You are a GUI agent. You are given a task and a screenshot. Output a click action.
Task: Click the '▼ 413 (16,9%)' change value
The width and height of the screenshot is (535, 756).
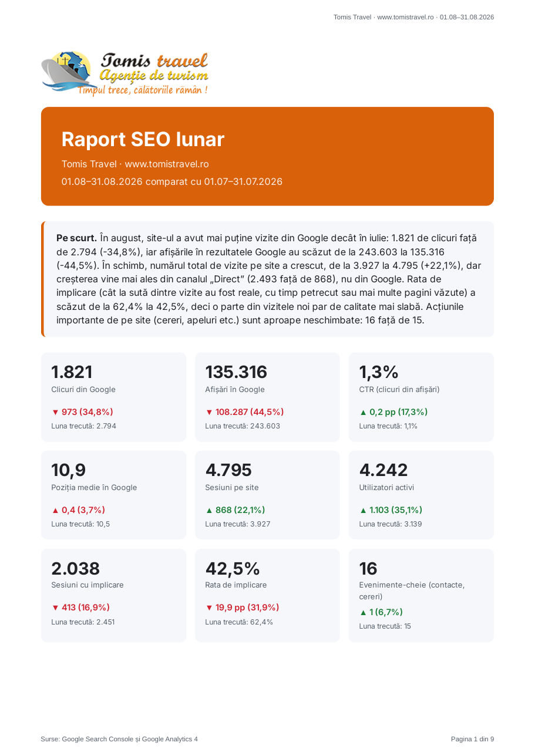(x=80, y=607)
